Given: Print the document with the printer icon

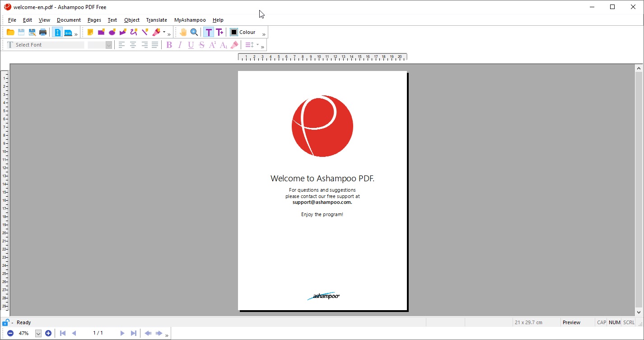Looking at the screenshot, I should pos(43,32).
